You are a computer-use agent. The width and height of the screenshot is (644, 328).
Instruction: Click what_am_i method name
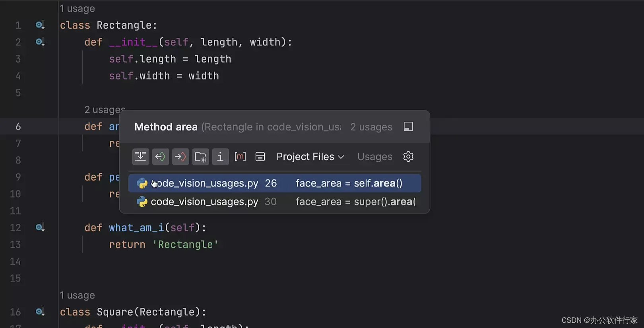coord(136,227)
